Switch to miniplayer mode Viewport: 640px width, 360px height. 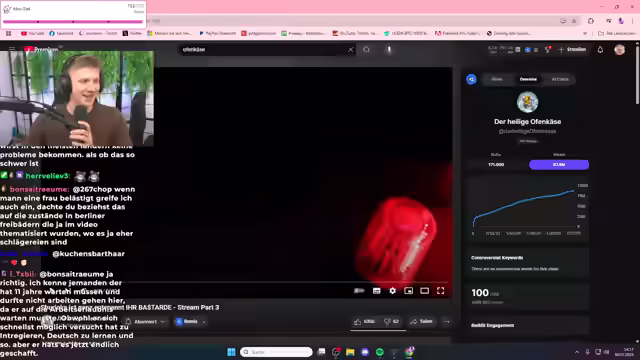pos(408,291)
